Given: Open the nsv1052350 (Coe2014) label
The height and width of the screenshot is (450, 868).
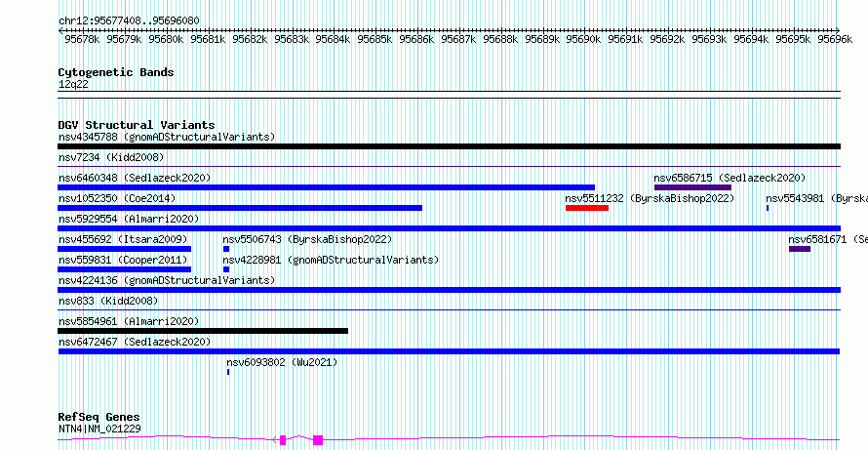Looking at the screenshot, I should 117,198.
